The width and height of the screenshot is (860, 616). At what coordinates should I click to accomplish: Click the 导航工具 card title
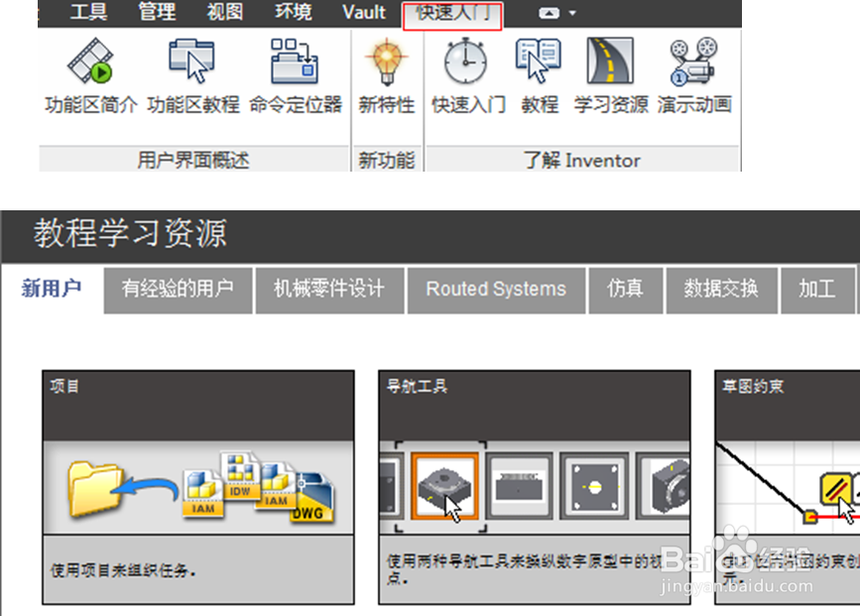[x=417, y=387]
